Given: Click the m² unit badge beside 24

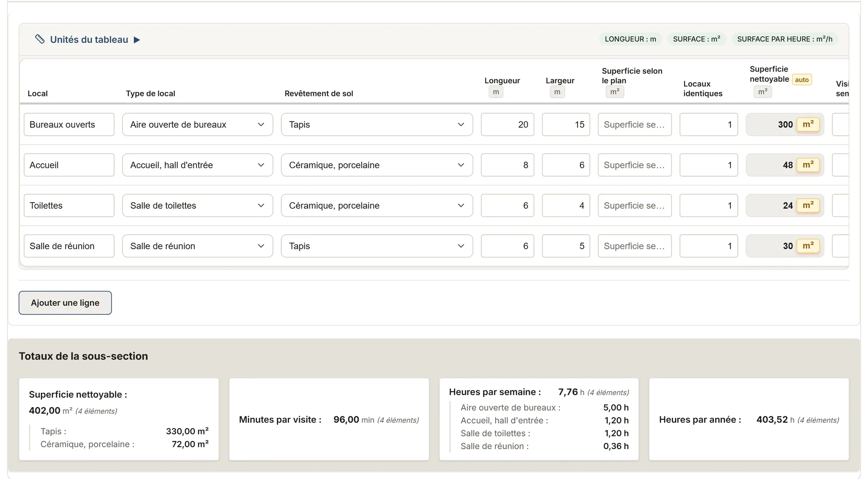Looking at the screenshot, I should (808, 206).
